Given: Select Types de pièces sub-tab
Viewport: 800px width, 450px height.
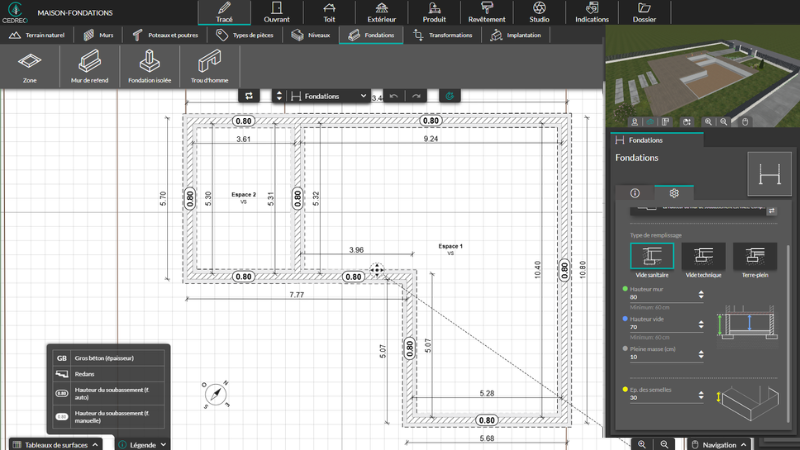Looking at the screenshot, I should 244,35.
